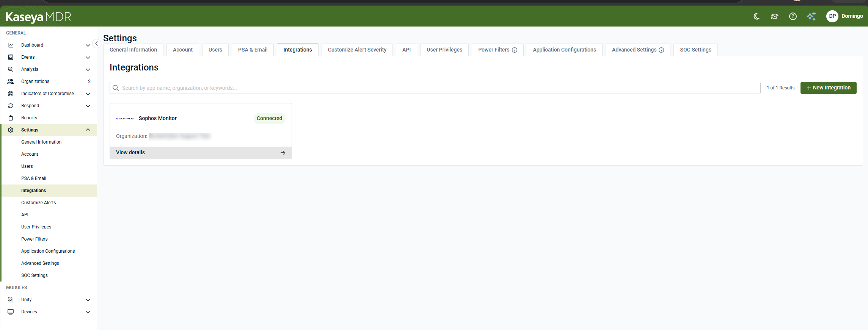Open Reports in the sidebar

pyautogui.click(x=49, y=118)
